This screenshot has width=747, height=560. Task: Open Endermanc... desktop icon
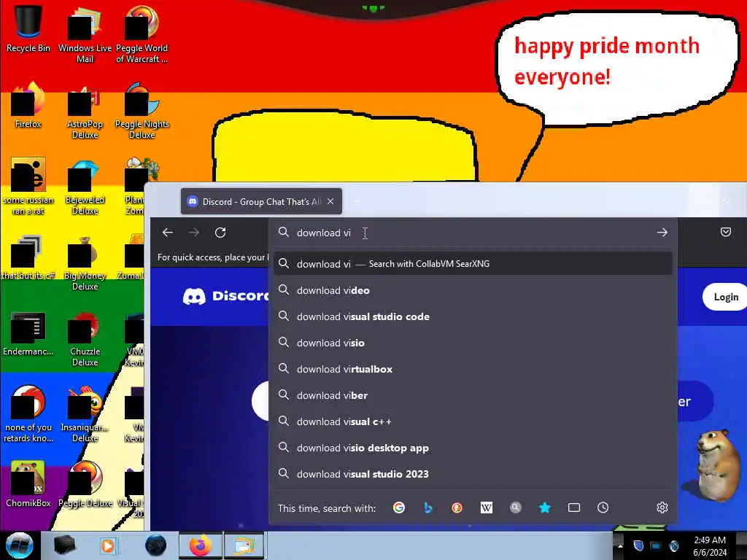28,333
